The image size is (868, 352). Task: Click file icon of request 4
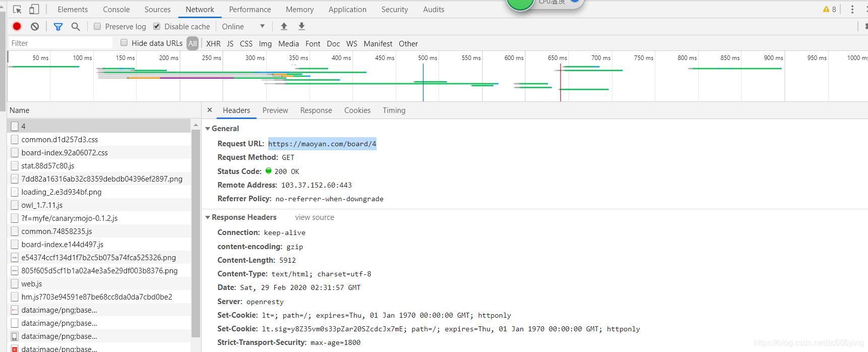[x=15, y=126]
